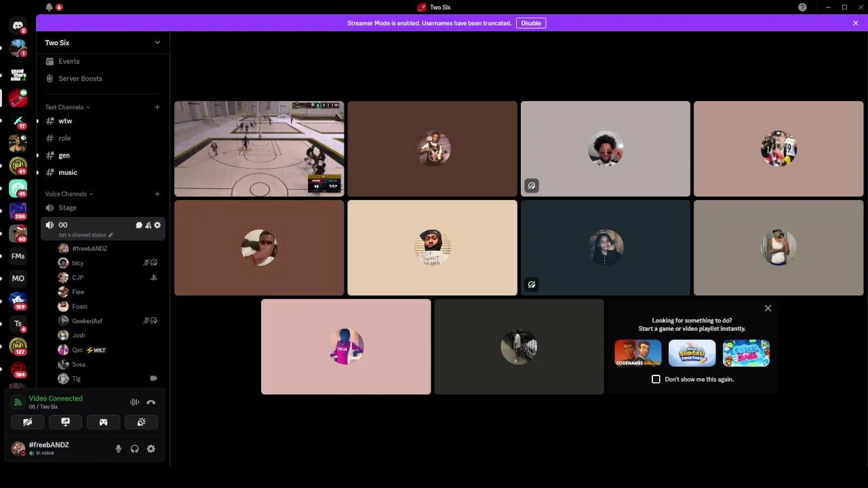Open Server Boosts
Viewport: 868px width, 488px height.
(102, 79)
